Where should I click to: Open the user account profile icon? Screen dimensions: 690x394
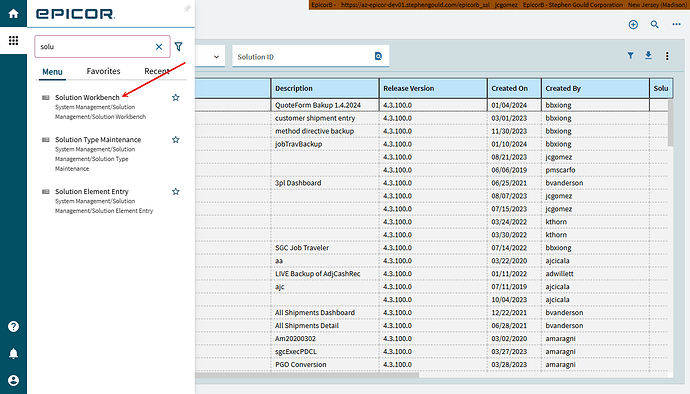(13, 380)
